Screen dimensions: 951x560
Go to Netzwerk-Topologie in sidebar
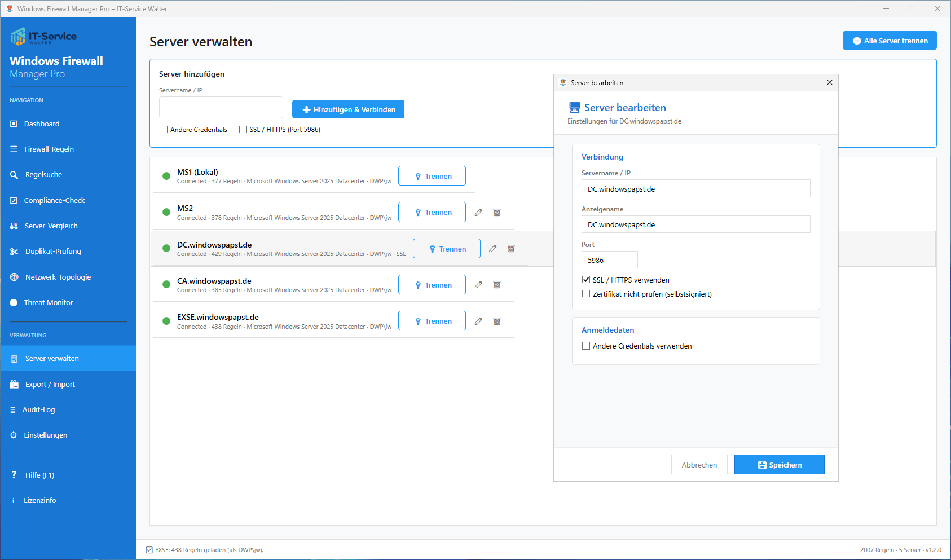[x=58, y=277]
